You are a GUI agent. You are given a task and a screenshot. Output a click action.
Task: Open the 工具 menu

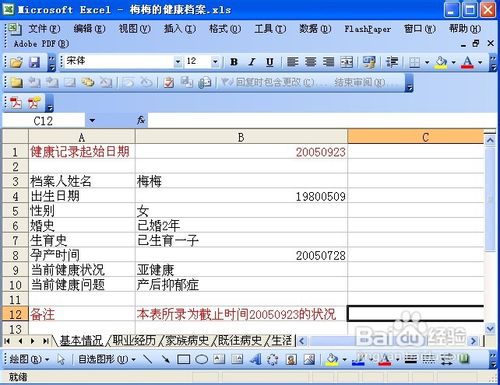(270, 29)
